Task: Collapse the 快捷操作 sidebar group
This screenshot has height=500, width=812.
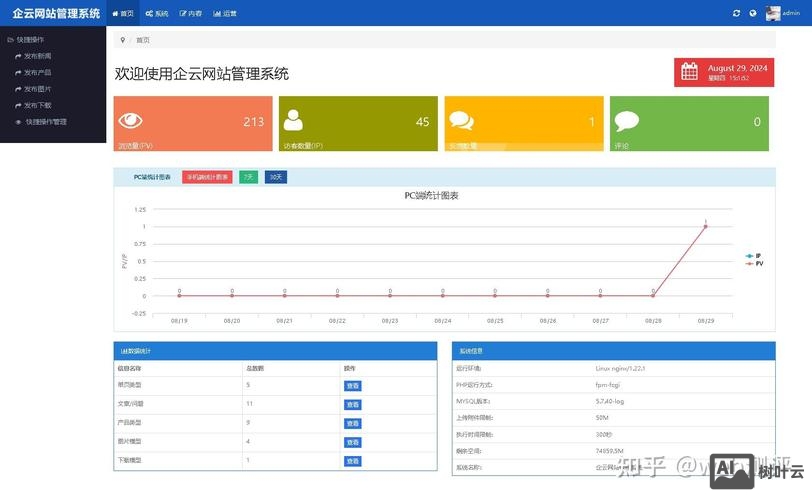Action: click(x=26, y=39)
